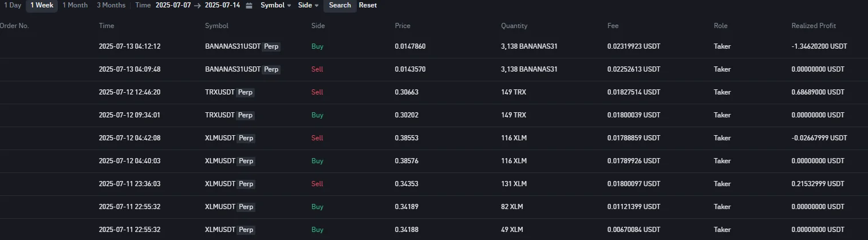
Task: Edit the end date 2025-07-14
Action: pos(222,5)
